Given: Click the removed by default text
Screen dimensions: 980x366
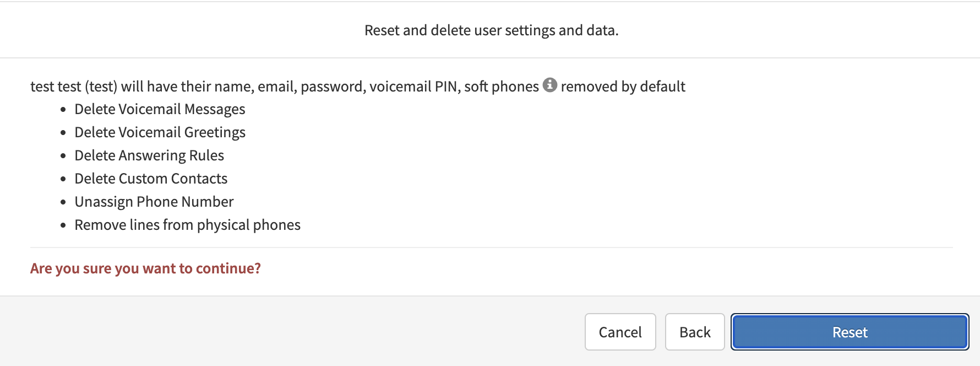Looking at the screenshot, I should coord(623,87).
